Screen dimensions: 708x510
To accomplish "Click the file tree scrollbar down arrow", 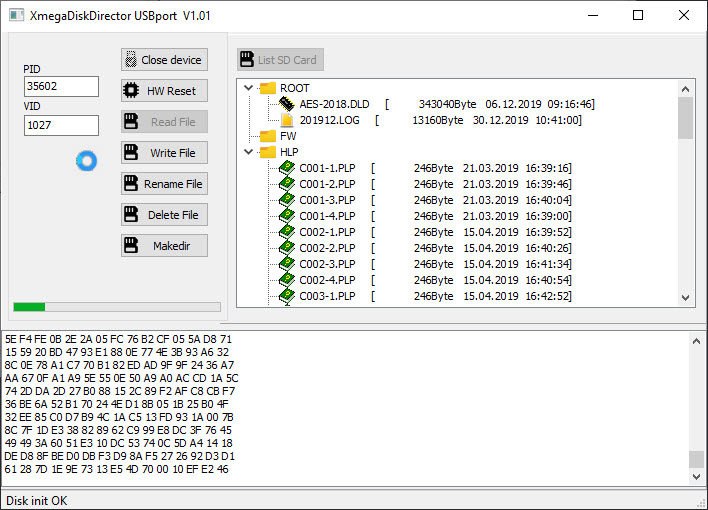I will [685, 298].
